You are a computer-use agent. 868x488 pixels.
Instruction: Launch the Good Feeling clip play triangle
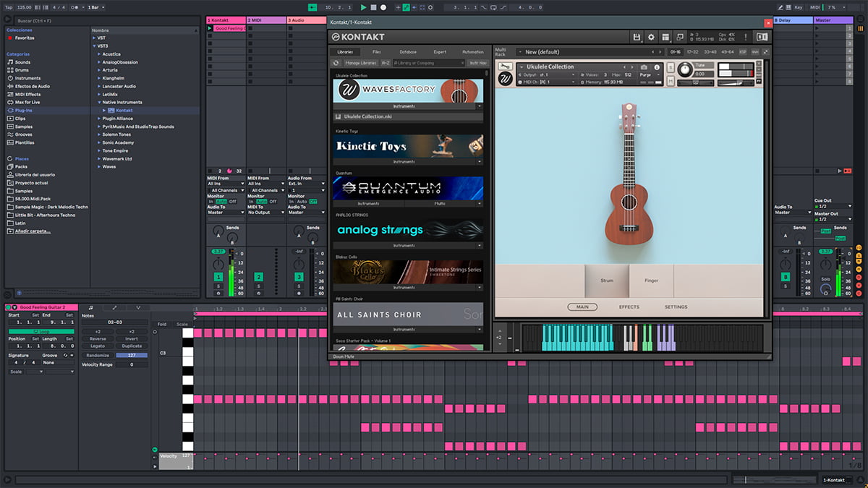pyautogui.click(x=210, y=28)
